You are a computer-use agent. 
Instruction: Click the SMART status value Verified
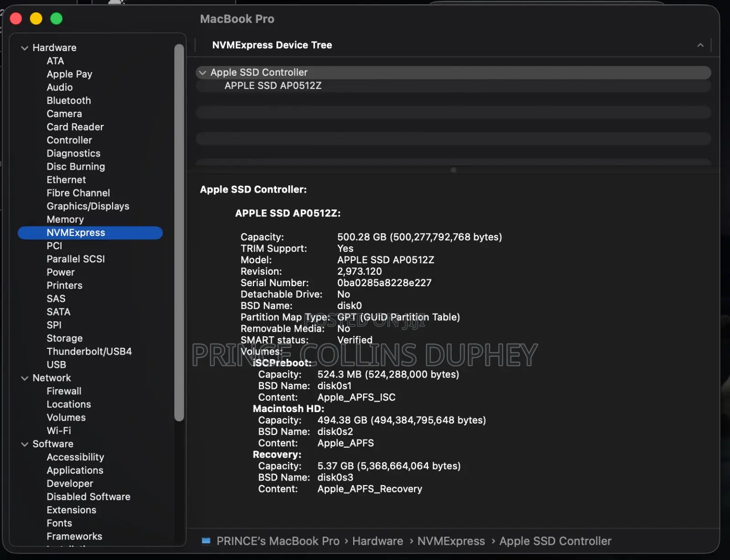tap(355, 340)
